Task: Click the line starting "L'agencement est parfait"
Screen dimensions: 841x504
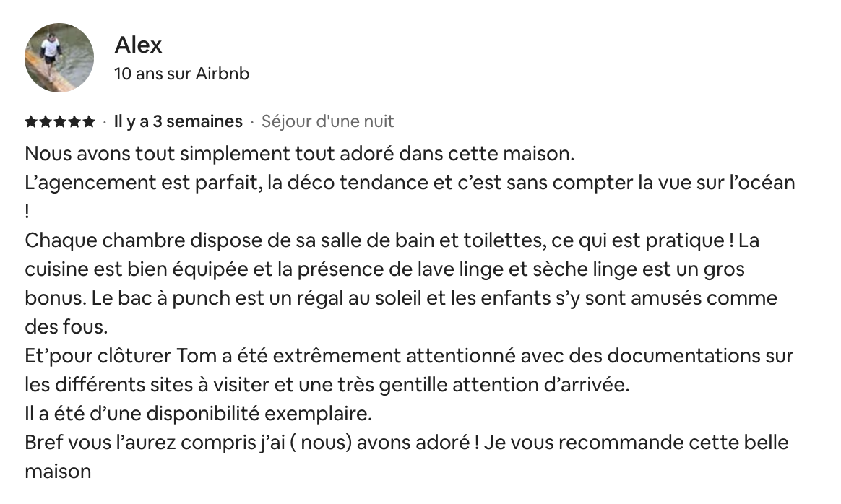Action: click(410, 183)
